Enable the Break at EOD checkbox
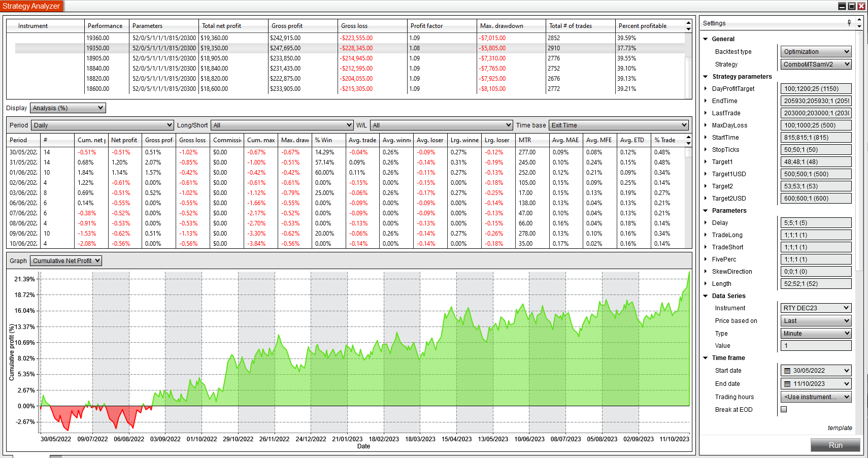Viewport: 868px width, 458px height. click(x=784, y=409)
